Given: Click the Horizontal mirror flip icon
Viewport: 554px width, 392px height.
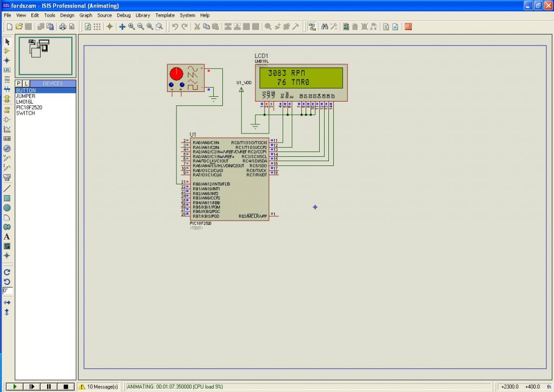Looking at the screenshot, I should [x=7, y=302].
